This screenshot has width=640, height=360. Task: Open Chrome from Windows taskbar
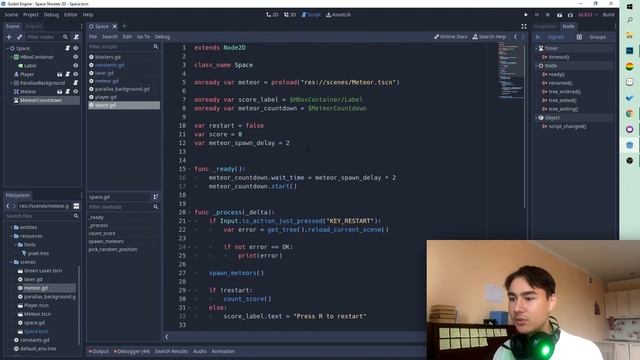pyautogui.click(x=629, y=113)
